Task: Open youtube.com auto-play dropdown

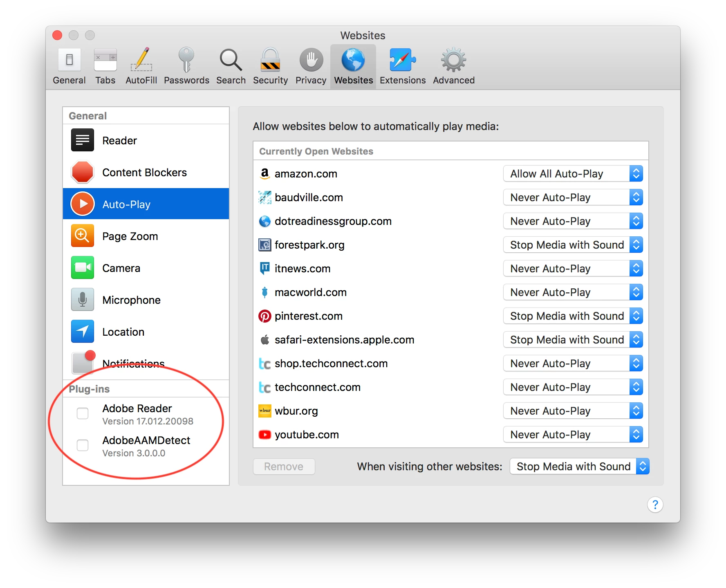Action: pyautogui.click(x=573, y=435)
